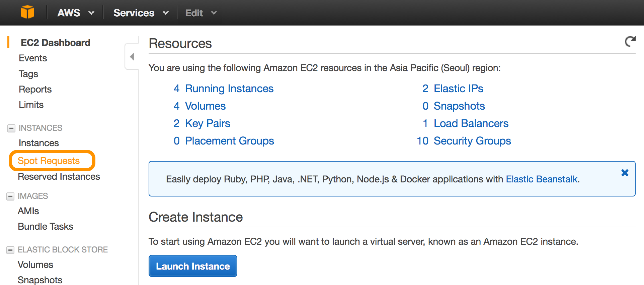Viewport: 644px width, 285px height.
Task: Refresh the Resources panel
Action: click(x=630, y=42)
